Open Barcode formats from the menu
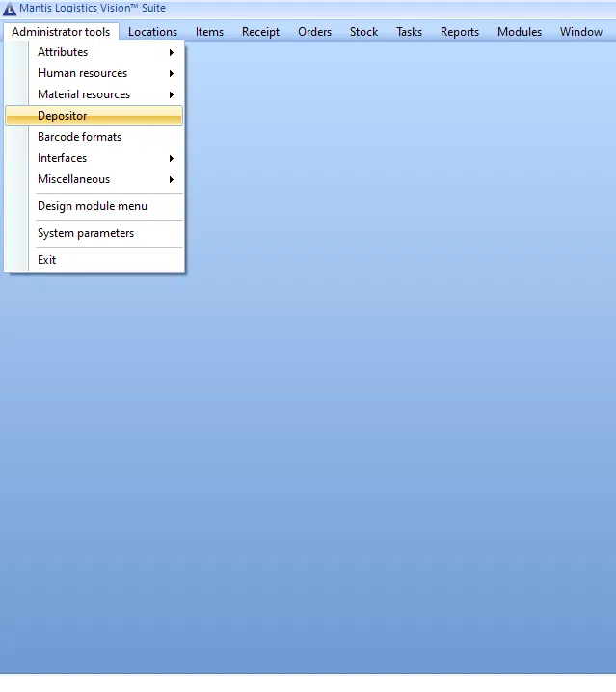 pos(79,137)
